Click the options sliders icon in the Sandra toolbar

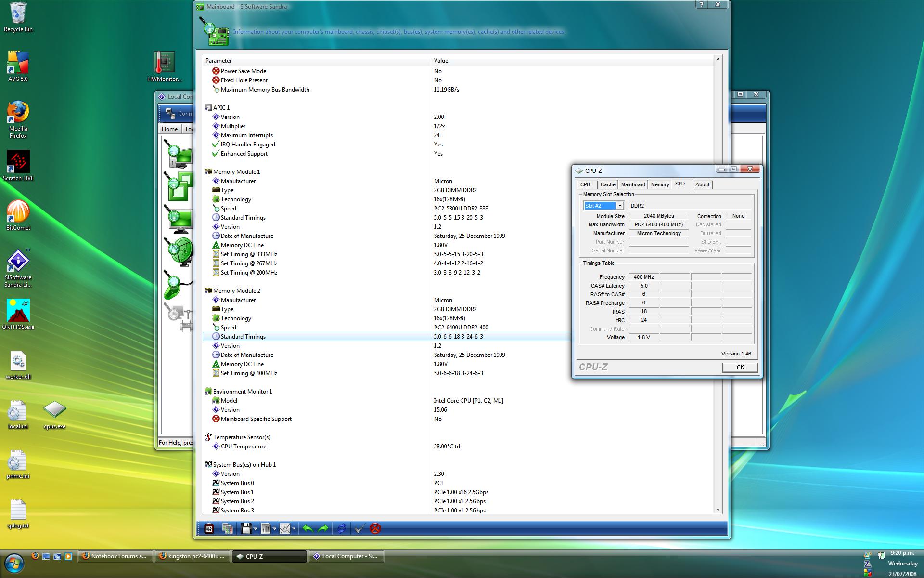pos(209,528)
